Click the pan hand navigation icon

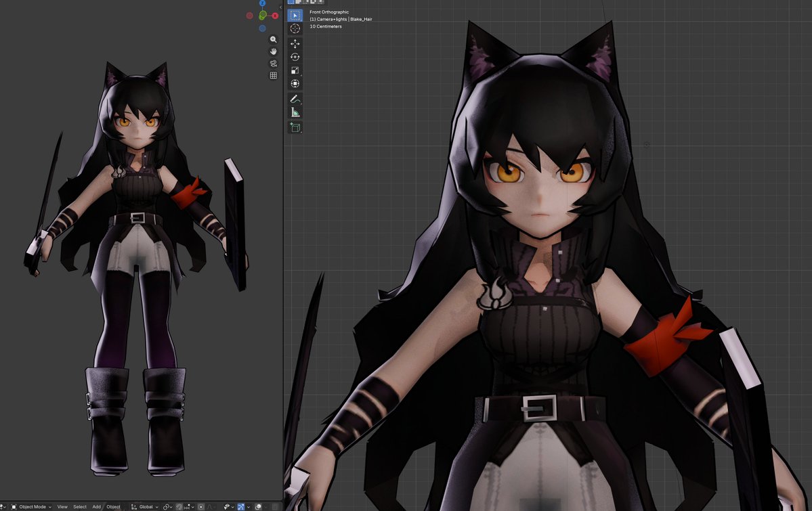click(274, 51)
